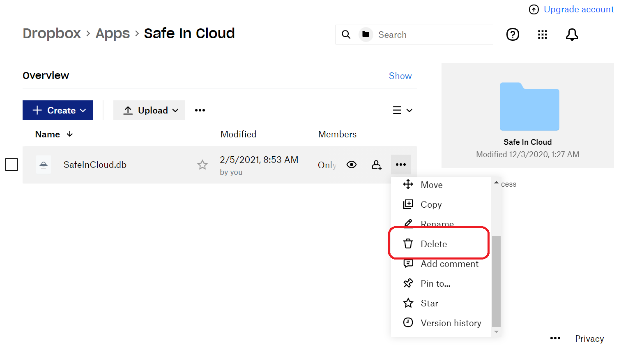Open the toolbar more options ellipsis
The width and height of the screenshot is (644, 350).
pyautogui.click(x=200, y=110)
